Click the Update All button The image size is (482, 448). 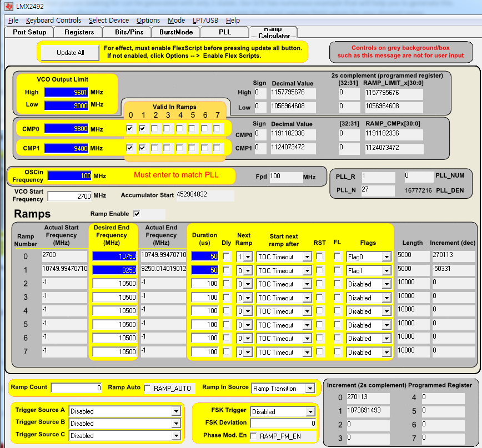pos(71,53)
